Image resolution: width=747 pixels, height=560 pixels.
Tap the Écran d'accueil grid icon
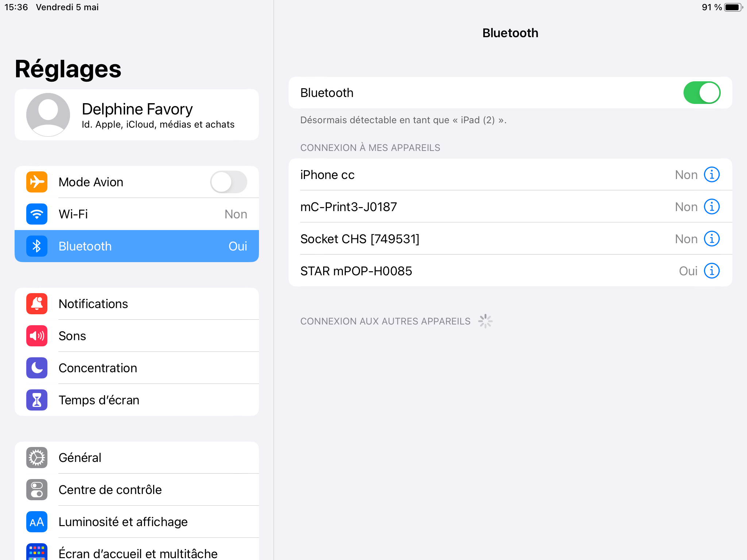pyautogui.click(x=37, y=552)
